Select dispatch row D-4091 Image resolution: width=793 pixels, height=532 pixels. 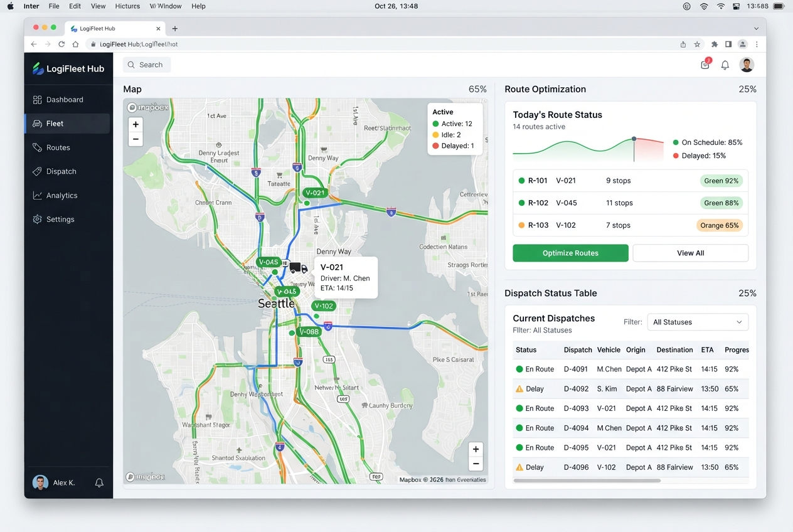click(631, 369)
